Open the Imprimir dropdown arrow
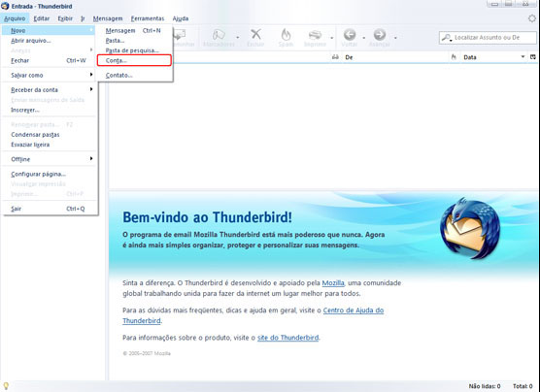Viewport: 540px width, 392px height. coord(331,37)
